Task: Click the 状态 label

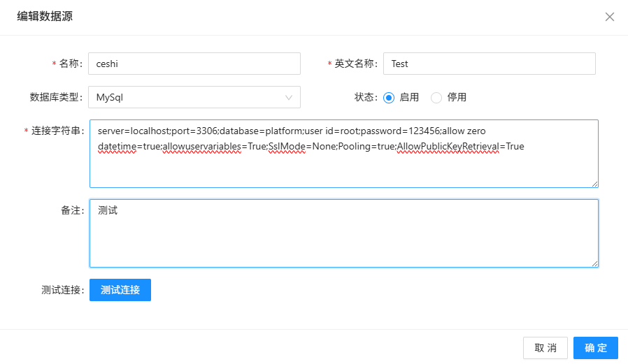Action: [x=366, y=97]
